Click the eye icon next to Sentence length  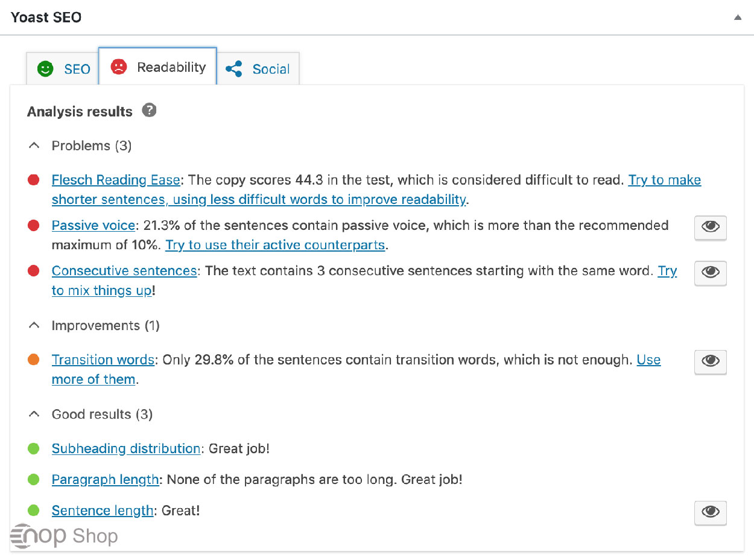click(710, 512)
